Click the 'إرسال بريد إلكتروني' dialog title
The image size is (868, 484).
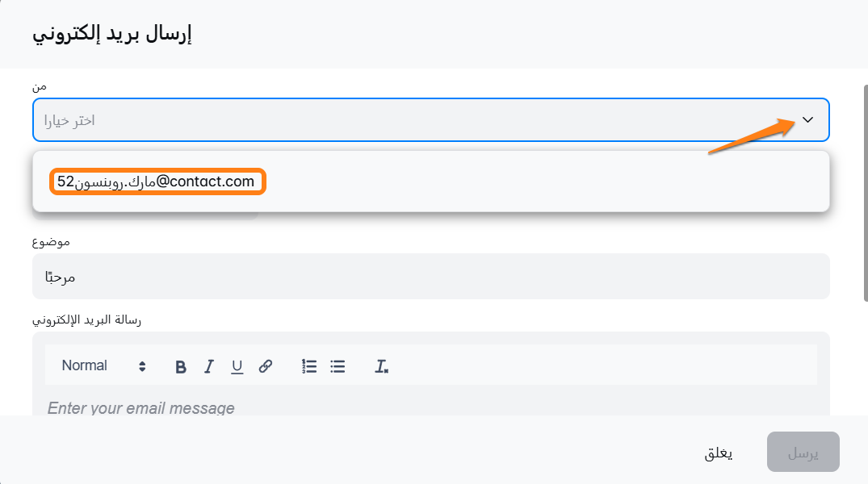(x=111, y=35)
